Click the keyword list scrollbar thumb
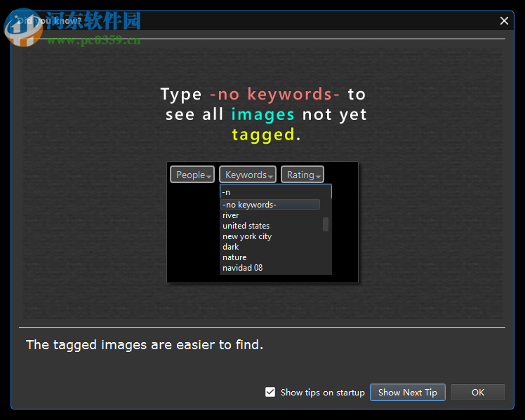Screen dimensions: 525x420 (x=326, y=224)
